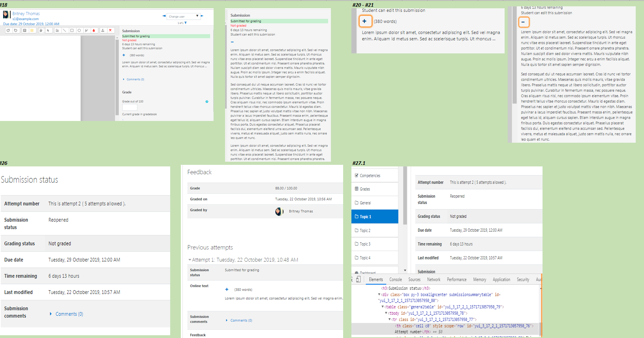This screenshot has height=338, width=644.
Task: Click Britney Thomas avatar in grader header
Action: point(6,15)
